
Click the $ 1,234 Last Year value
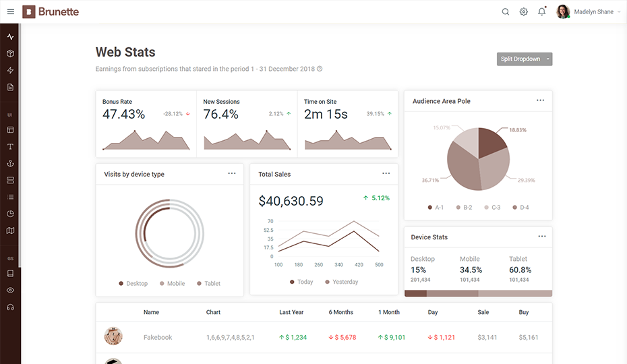(293, 337)
